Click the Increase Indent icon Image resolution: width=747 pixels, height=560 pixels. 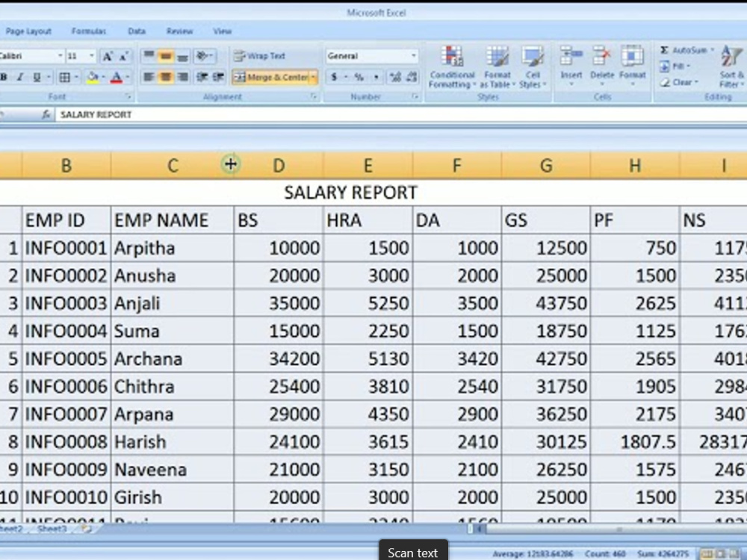(218, 77)
